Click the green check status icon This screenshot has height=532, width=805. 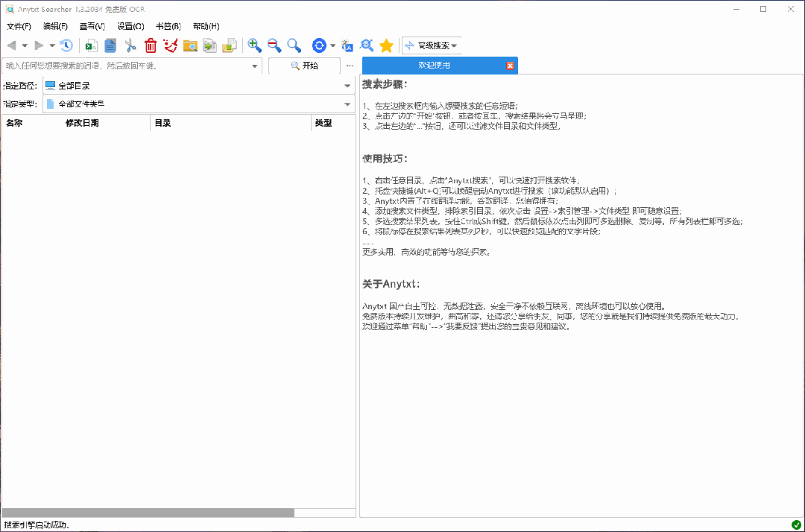(796, 525)
